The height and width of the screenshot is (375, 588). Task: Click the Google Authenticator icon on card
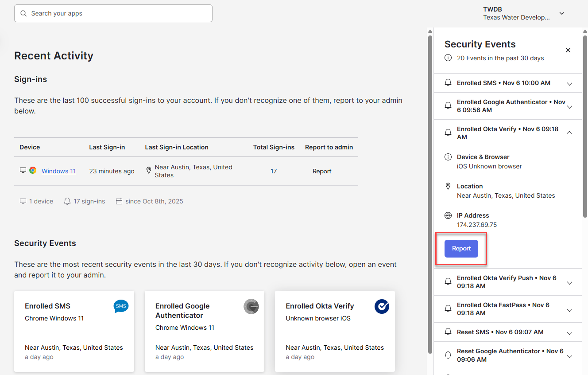[251, 306]
